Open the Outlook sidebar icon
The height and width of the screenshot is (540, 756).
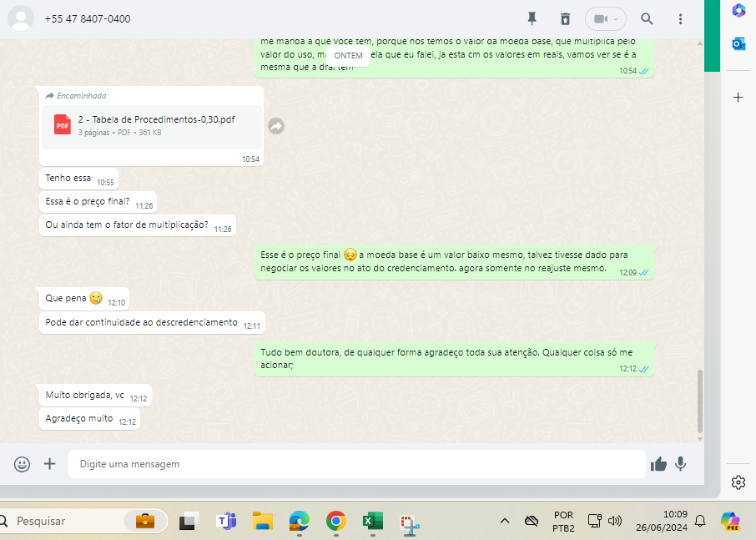pyautogui.click(x=738, y=44)
